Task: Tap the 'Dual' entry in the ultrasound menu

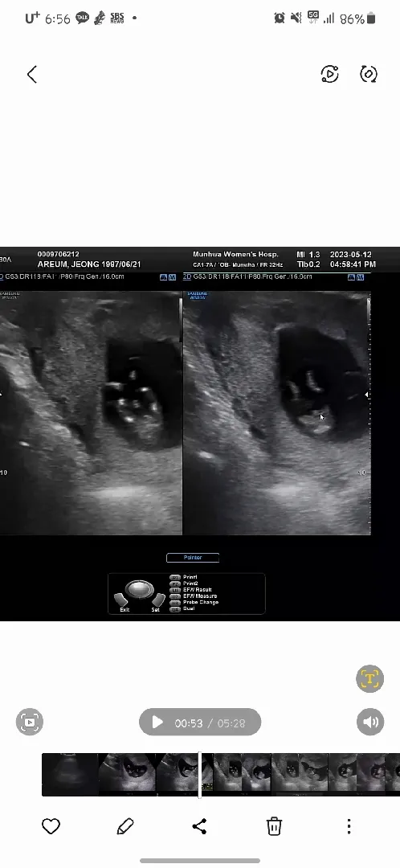Action: tap(189, 608)
